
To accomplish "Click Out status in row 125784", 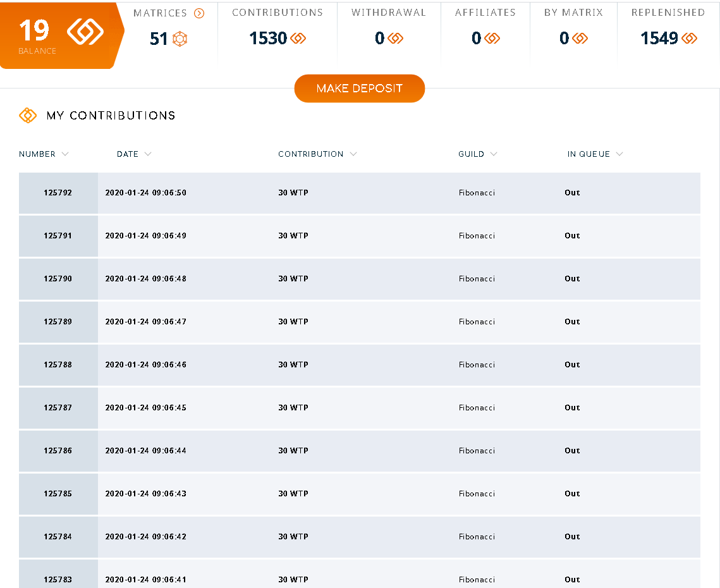I will (x=572, y=537).
